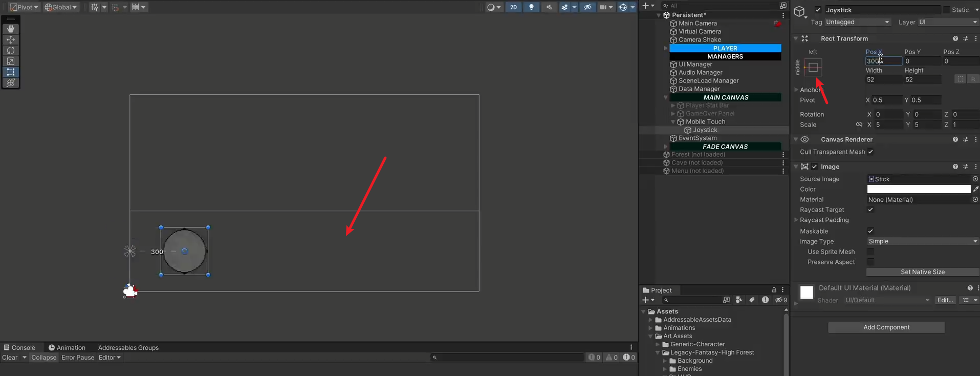
Task: Click Clear in the console
Action: click(10, 358)
